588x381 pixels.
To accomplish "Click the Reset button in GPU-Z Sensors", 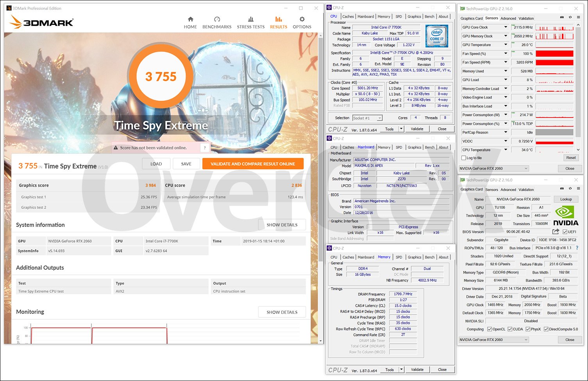I will pyautogui.click(x=571, y=158).
